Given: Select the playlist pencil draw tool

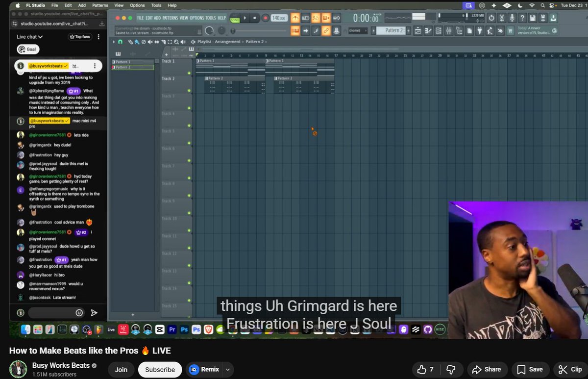Looking at the screenshot, I should (x=130, y=42).
